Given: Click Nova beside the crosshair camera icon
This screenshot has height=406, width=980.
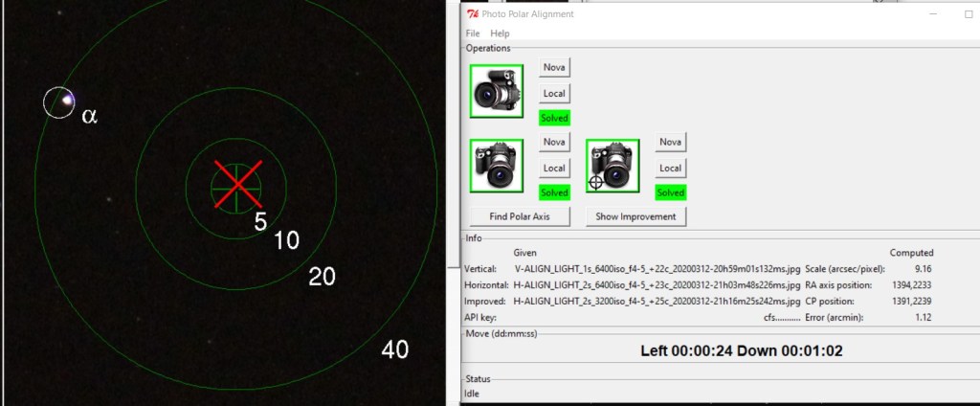Looking at the screenshot, I should [670, 142].
